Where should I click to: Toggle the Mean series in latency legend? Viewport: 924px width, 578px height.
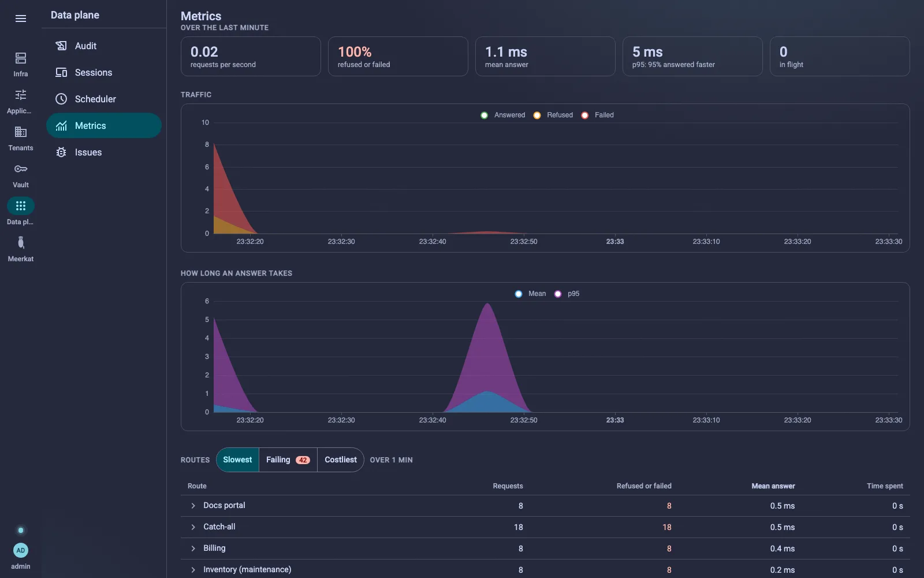pyautogui.click(x=530, y=294)
